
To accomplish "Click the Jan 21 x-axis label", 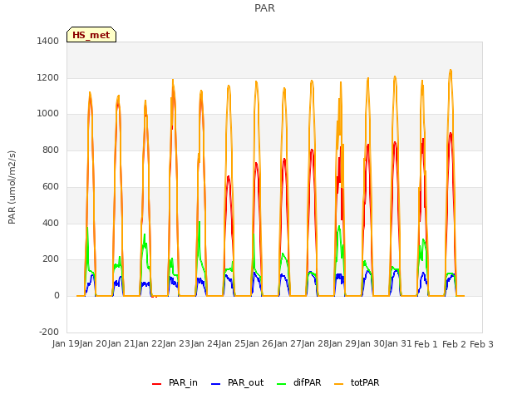I will (x=121, y=343).
